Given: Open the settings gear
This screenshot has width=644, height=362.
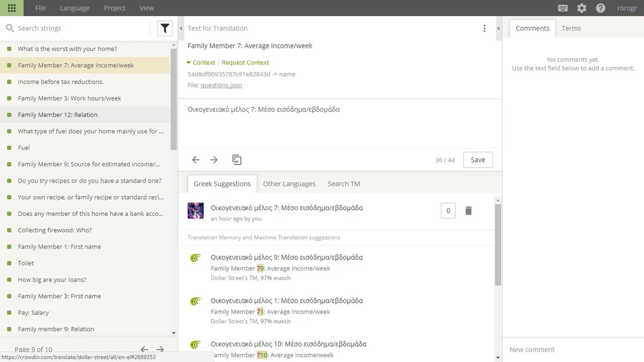Looking at the screenshot, I should 582,8.
